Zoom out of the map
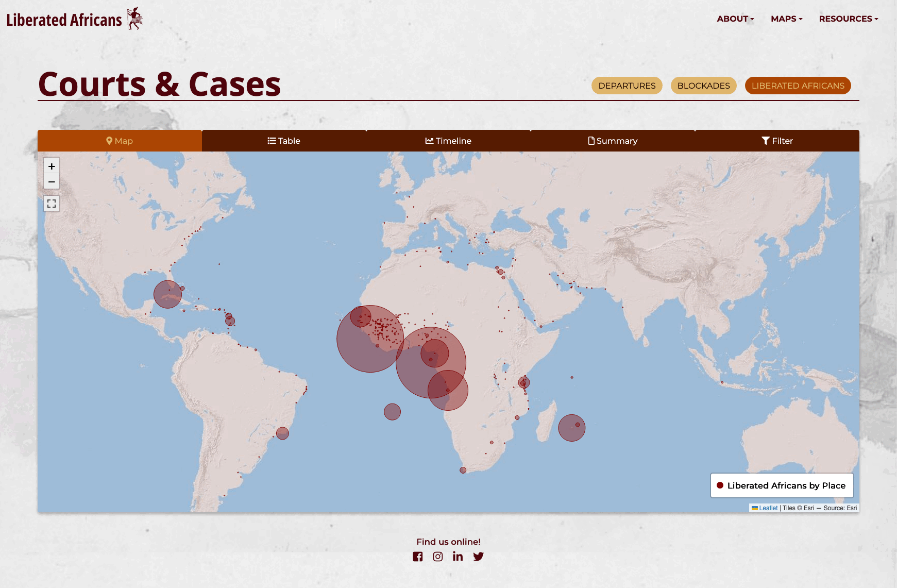The height and width of the screenshot is (588, 897). (52, 181)
